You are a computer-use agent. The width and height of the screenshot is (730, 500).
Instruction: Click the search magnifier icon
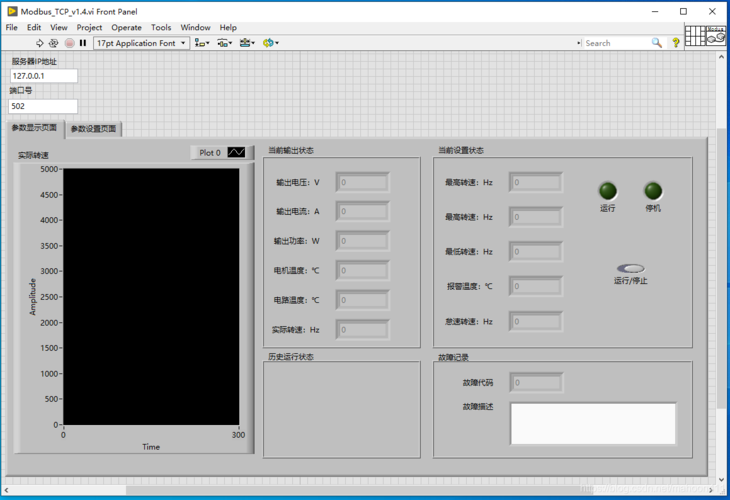point(656,43)
